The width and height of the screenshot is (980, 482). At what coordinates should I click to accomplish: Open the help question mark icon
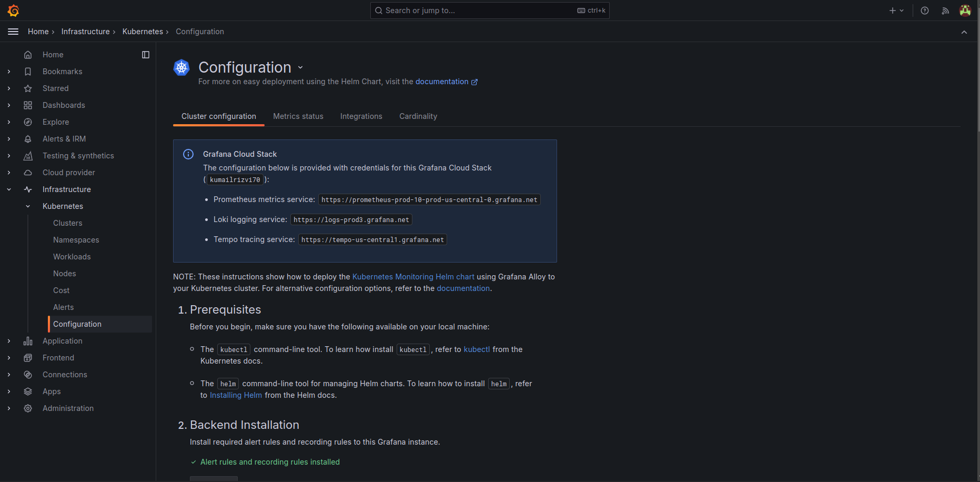[x=924, y=11]
